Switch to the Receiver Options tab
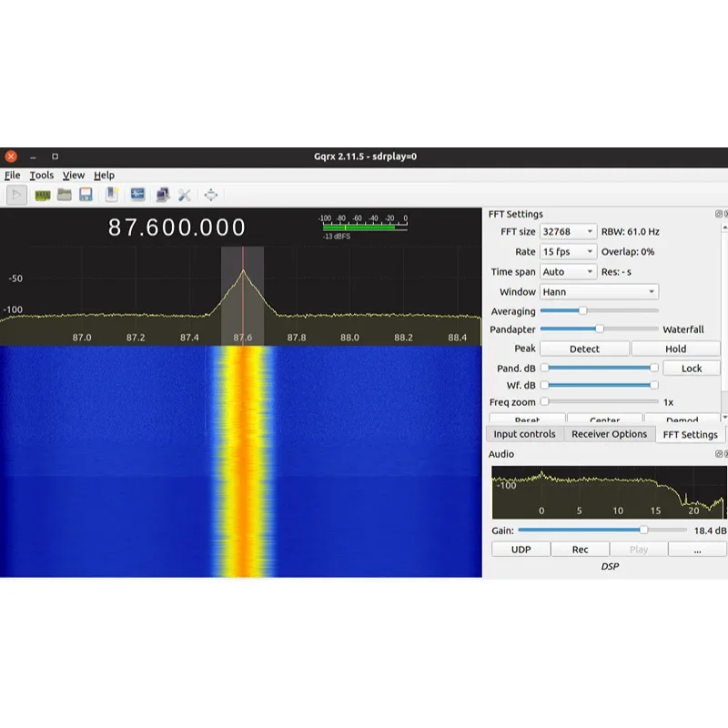 (609, 434)
